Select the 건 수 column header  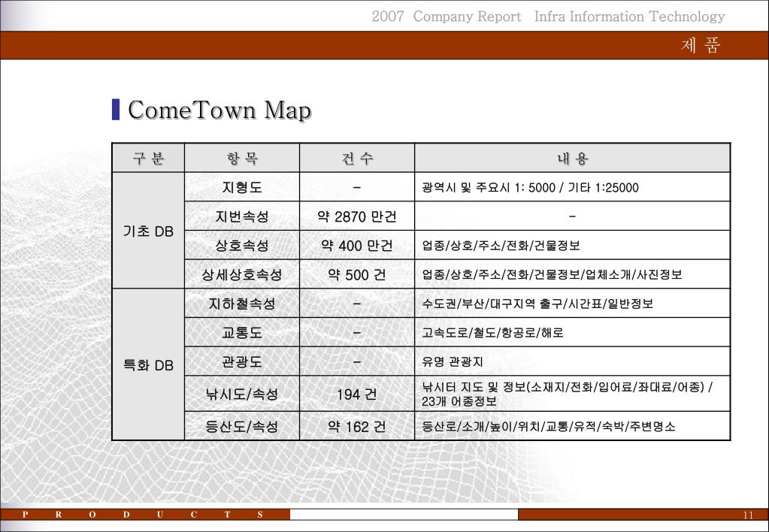(x=357, y=158)
